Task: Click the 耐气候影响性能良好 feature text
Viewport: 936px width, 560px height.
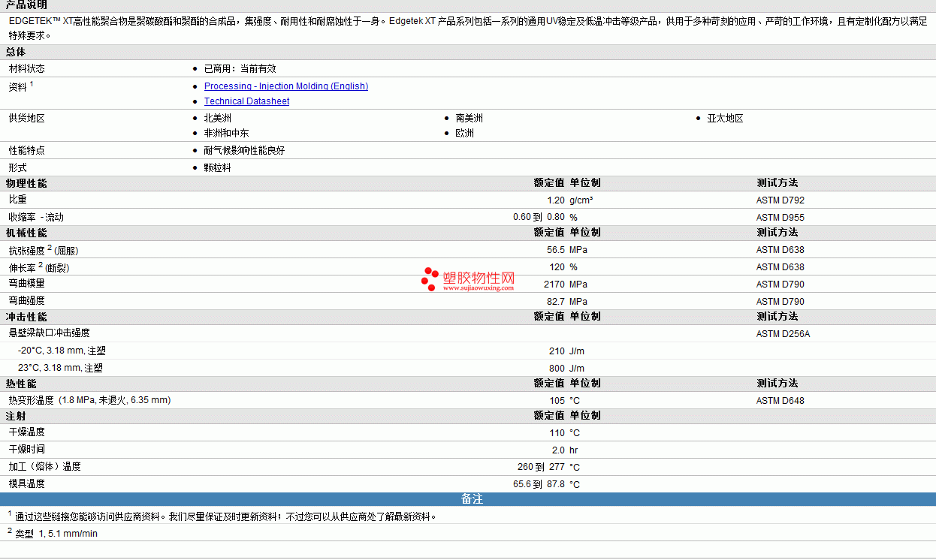Action: tap(245, 151)
